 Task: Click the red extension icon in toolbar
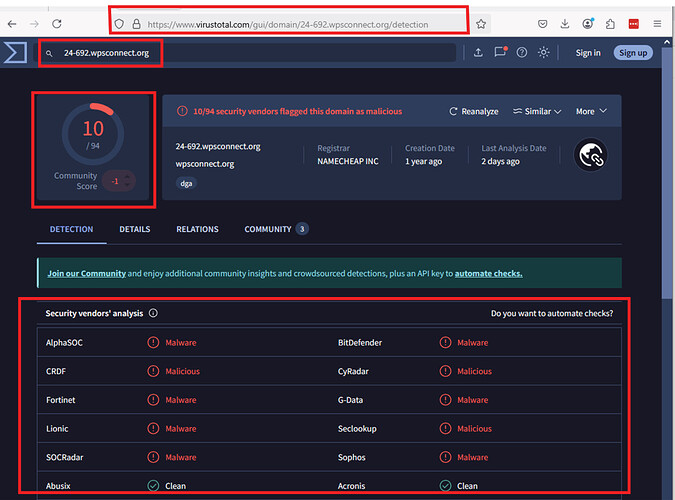pos(634,24)
